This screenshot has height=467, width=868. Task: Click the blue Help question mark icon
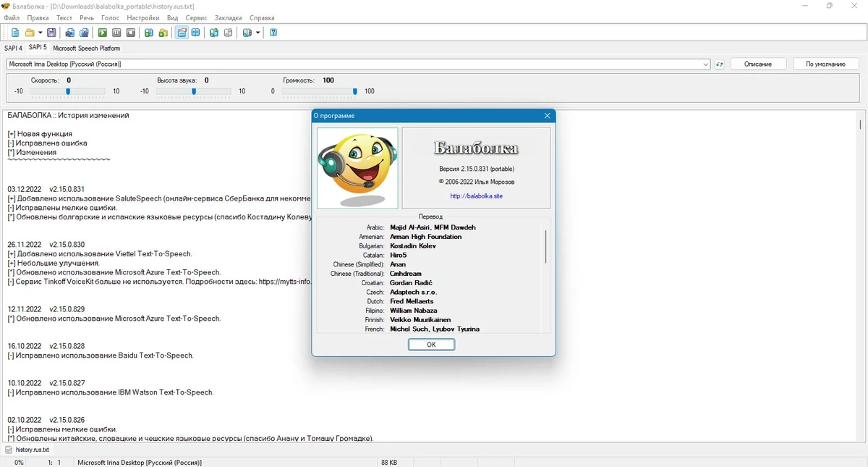click(x=273, y=33)
